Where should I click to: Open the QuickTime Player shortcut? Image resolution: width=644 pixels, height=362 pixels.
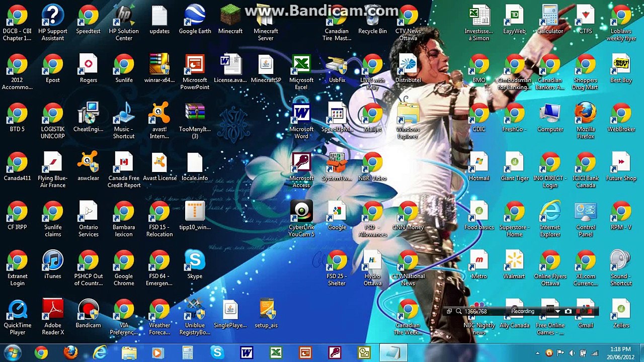[x=18, y=317]
